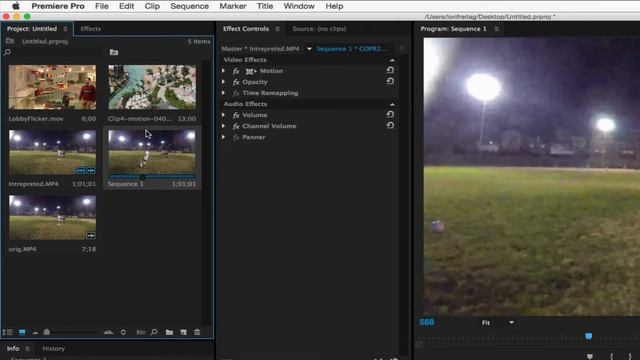This screenshot has width=640, height=360.
Task: Open the Apple menu
Action: pos(16,6)
